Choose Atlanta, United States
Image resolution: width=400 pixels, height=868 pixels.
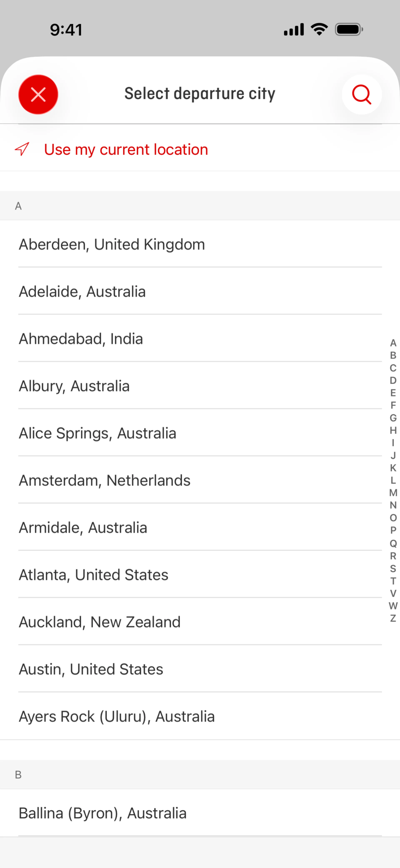click(x=93, y=574)
